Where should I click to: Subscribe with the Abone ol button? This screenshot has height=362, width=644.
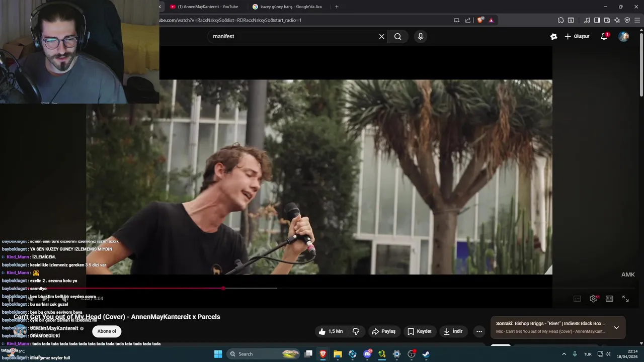[x=107, y=331]
